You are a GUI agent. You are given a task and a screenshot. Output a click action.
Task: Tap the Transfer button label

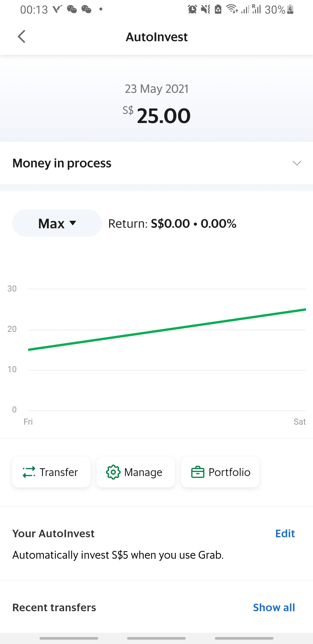59,472
